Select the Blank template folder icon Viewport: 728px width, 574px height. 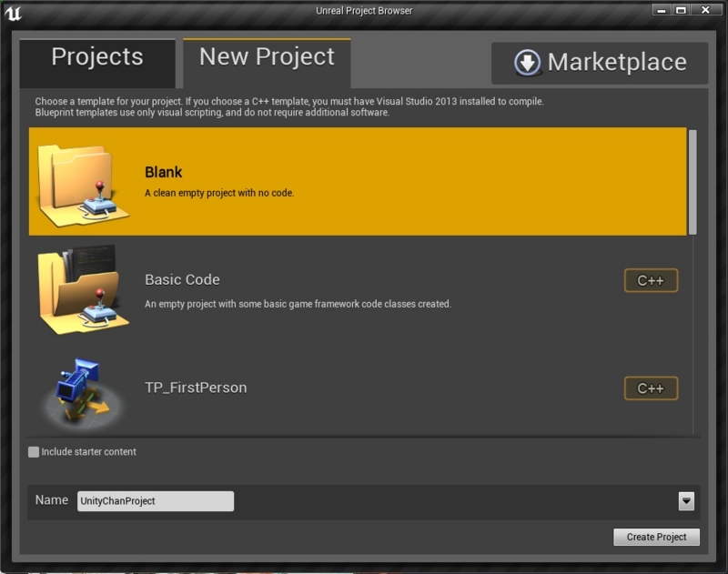pyautogui.click(x=82, y=186)
